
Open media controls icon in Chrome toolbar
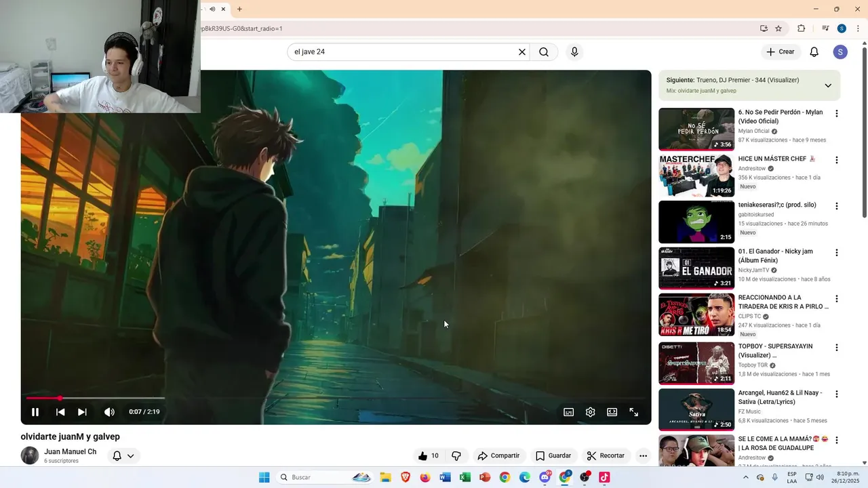click(x=825, y=28)
